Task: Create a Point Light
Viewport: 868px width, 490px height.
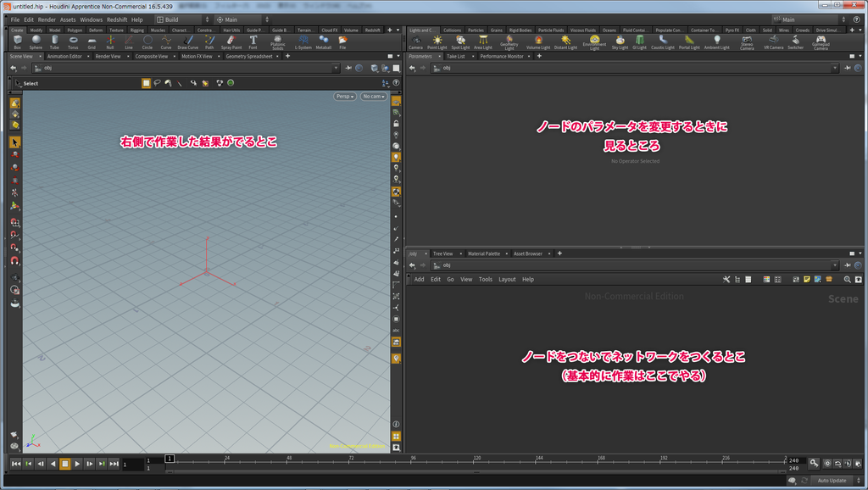Action: click(x=437, y=42)
